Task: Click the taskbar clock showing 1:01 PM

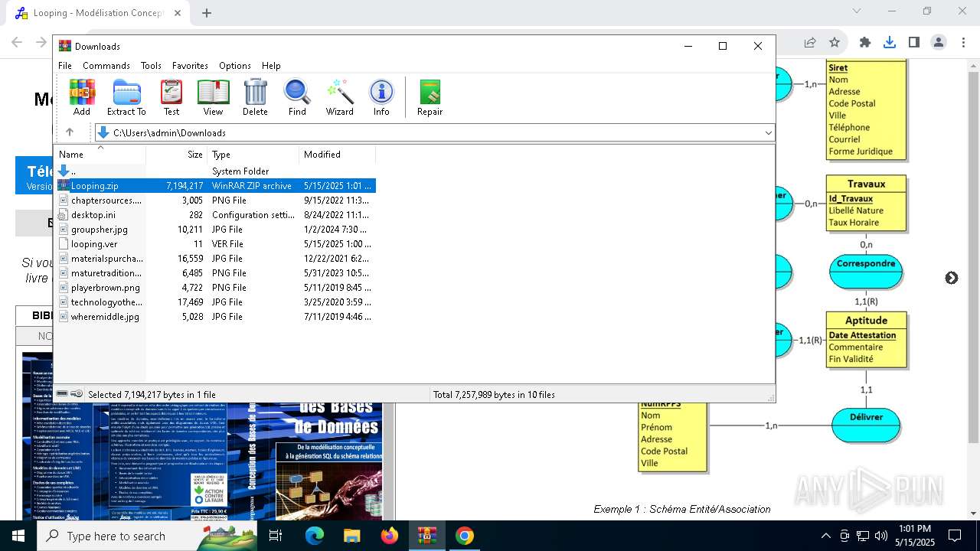Action: click(x=915, y=536)
